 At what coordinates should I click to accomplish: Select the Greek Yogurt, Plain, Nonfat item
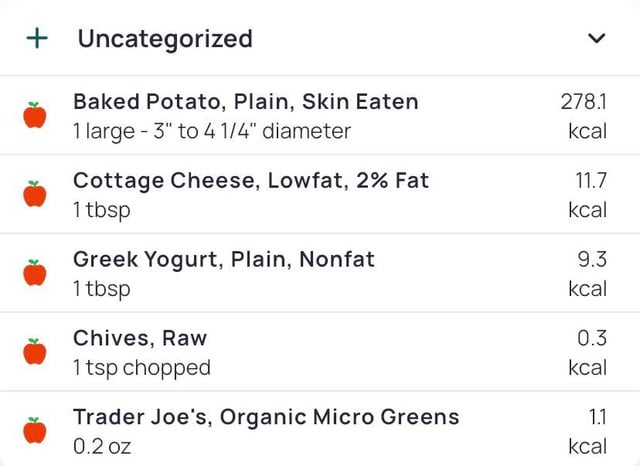[224, 260]
